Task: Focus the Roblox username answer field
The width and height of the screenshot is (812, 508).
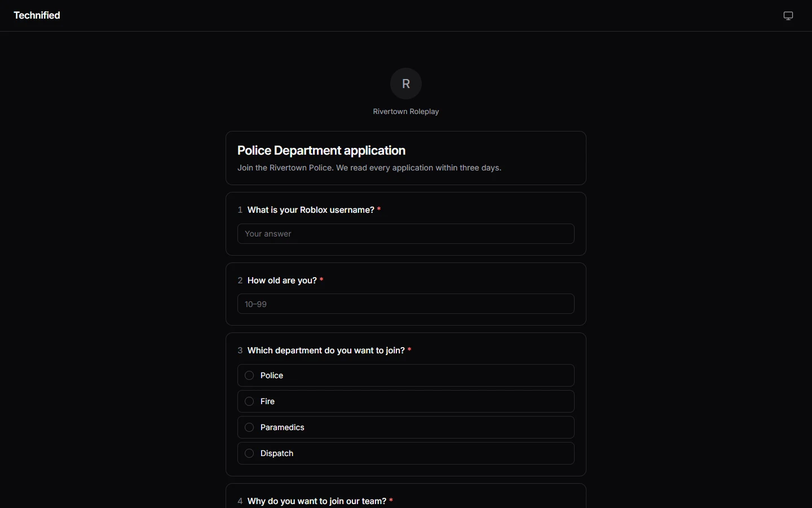Action: [406, 234]
